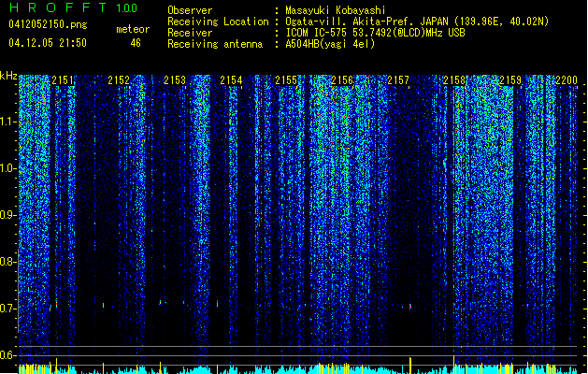The height and width of the screenshot is (374, 588).
Task: Click the 2151 time marker
Action: point(63,79)
